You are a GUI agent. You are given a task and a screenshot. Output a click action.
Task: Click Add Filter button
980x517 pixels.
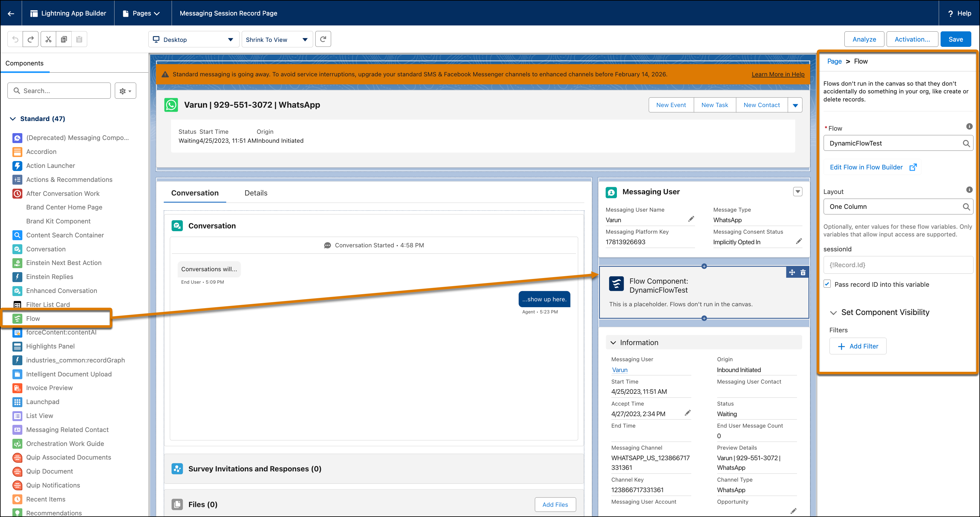(858, 346)
